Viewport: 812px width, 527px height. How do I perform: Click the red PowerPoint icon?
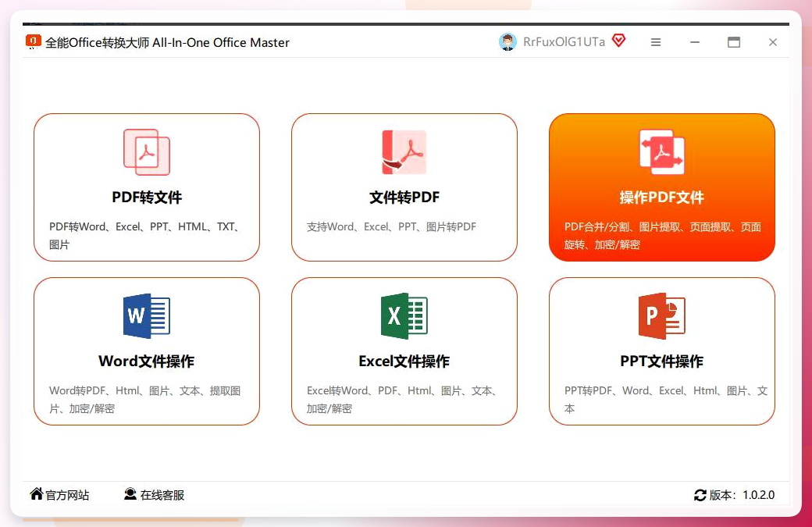coord(662,315)
